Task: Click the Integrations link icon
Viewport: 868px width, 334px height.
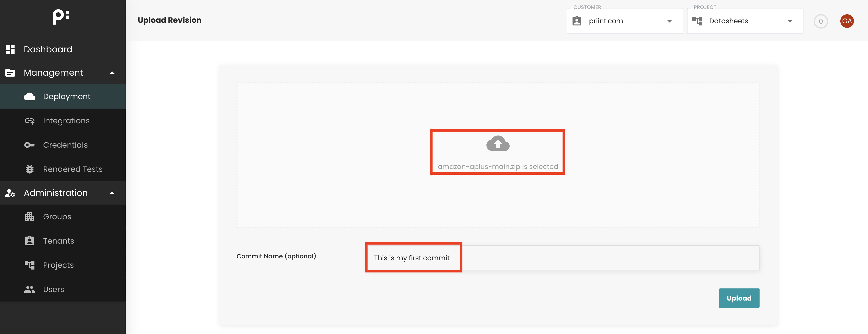Action: coord(30,120)
